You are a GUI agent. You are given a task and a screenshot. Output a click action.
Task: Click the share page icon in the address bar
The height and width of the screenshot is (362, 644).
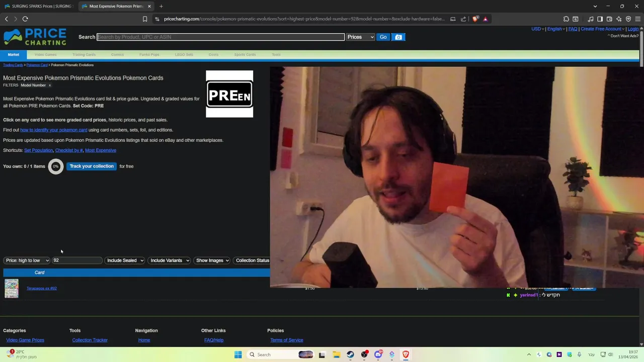(x=463, y=19)
